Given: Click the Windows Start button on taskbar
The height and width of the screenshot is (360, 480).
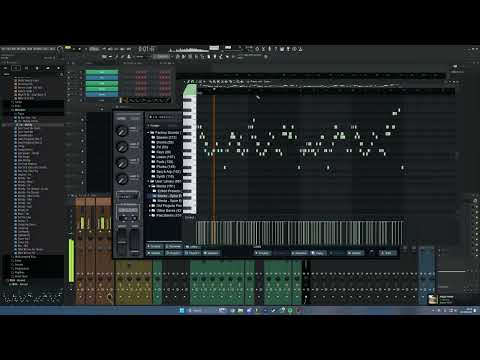Looking at the screenshot, I should [182, 310].
